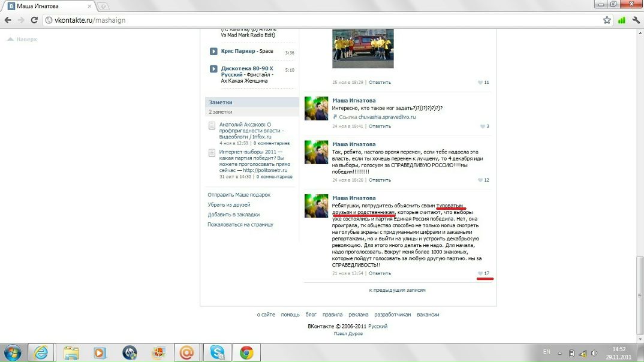
Task: Open the блог footer link
Action: [x=311, y=315]
